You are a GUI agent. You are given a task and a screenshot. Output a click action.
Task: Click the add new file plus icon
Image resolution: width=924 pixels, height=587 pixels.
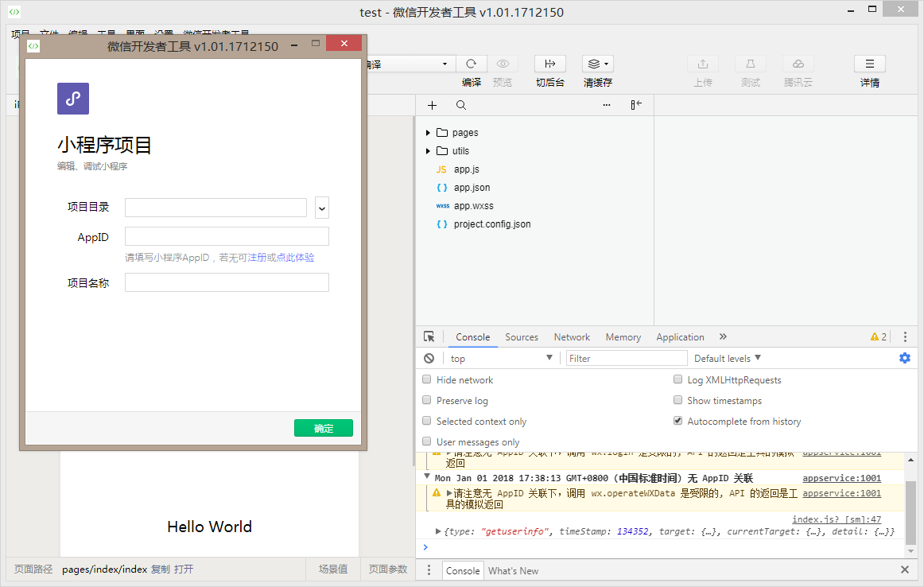(x=433, y=105)
